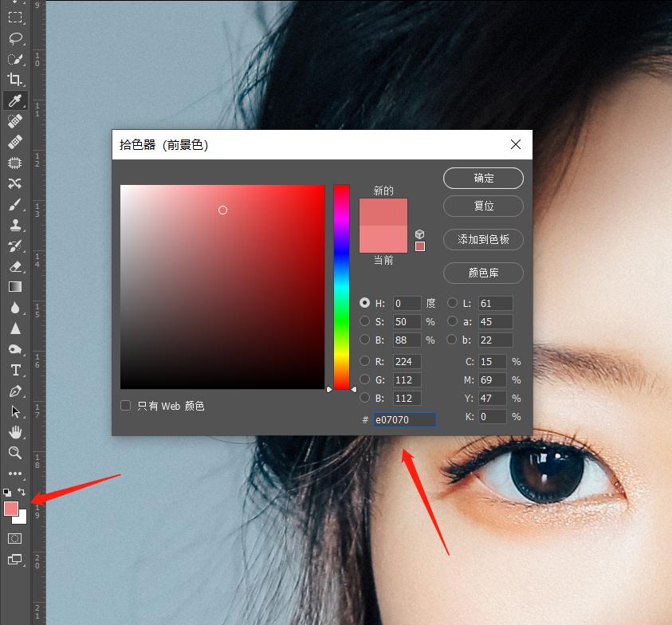Click the nearest in-gamut color swatch
Screen dimensions: 672x625
pyautogui.click(x=420, y=246)
